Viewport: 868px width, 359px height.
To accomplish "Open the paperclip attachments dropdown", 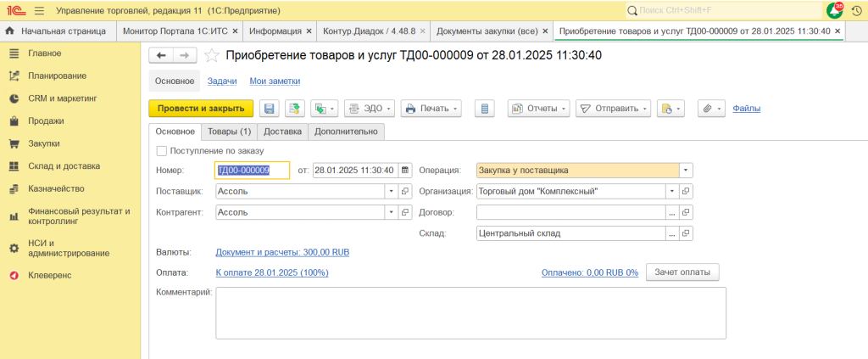I will [x=711, y=109].
